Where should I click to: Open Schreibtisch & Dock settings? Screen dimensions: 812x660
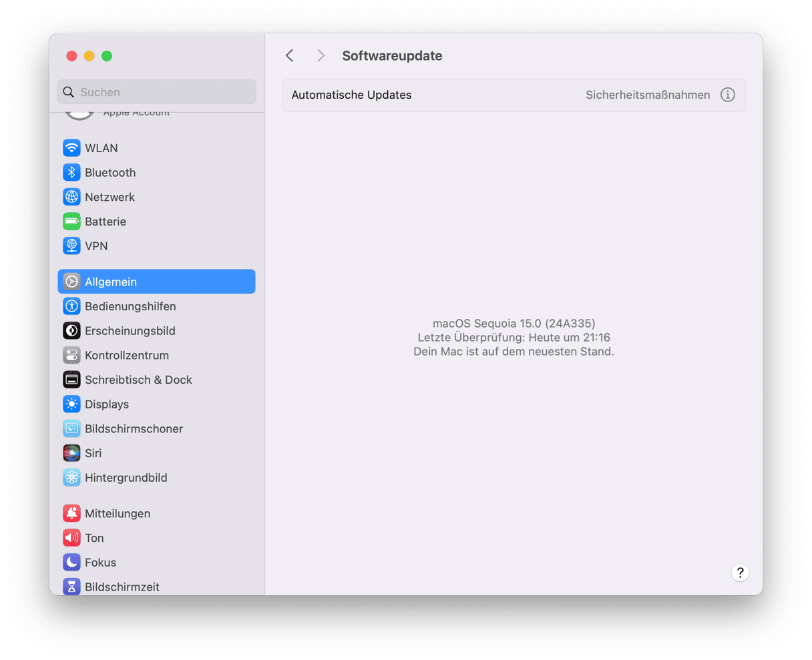(138, 380)
